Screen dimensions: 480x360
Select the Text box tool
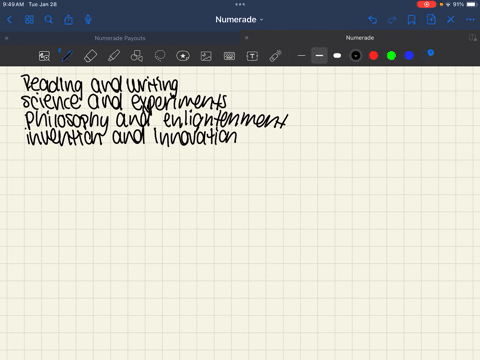252,56
